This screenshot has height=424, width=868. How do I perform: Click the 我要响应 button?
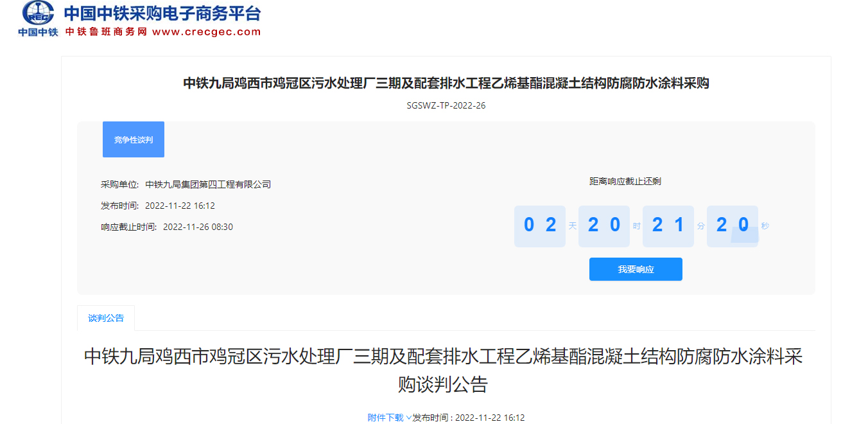636,269
